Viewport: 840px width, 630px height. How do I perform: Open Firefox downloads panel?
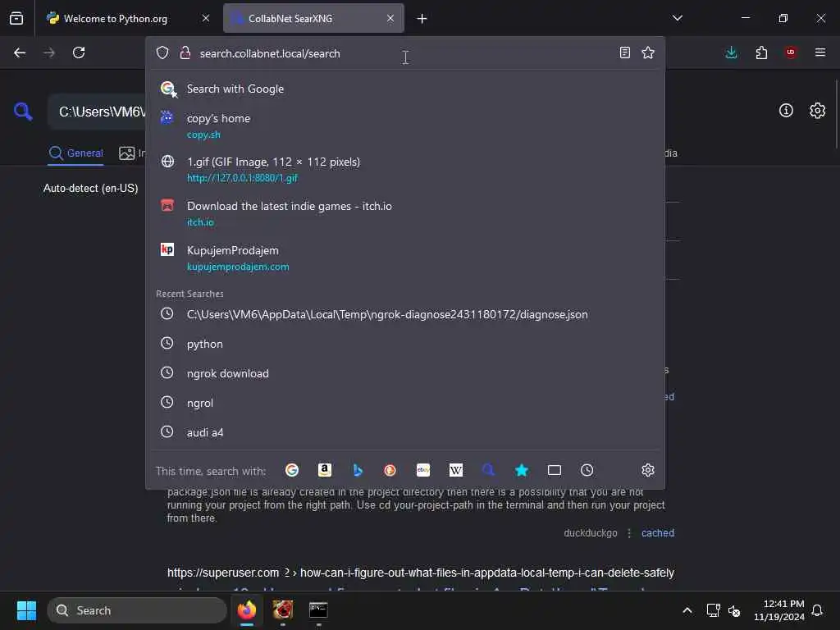[x=731, y=52]
